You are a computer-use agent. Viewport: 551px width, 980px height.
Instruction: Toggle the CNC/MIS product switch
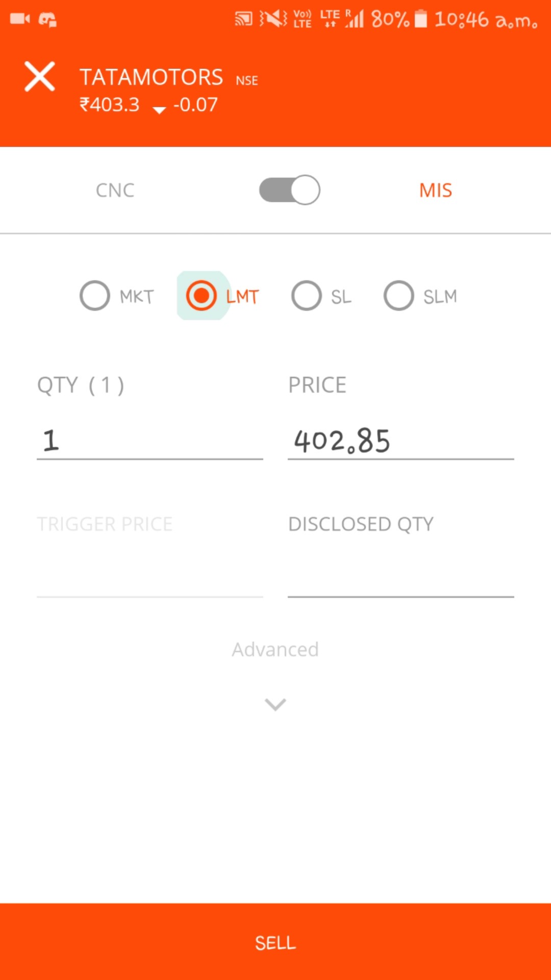click(289, 190)
